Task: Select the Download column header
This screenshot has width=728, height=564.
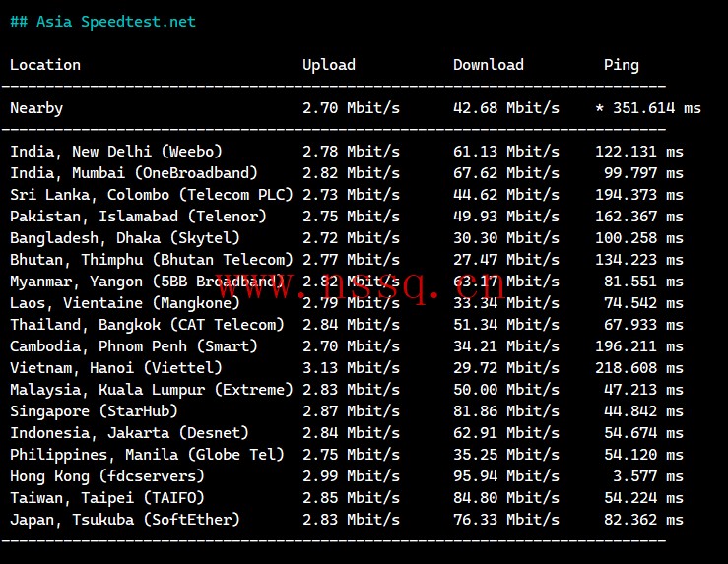Action: [489, 64]
